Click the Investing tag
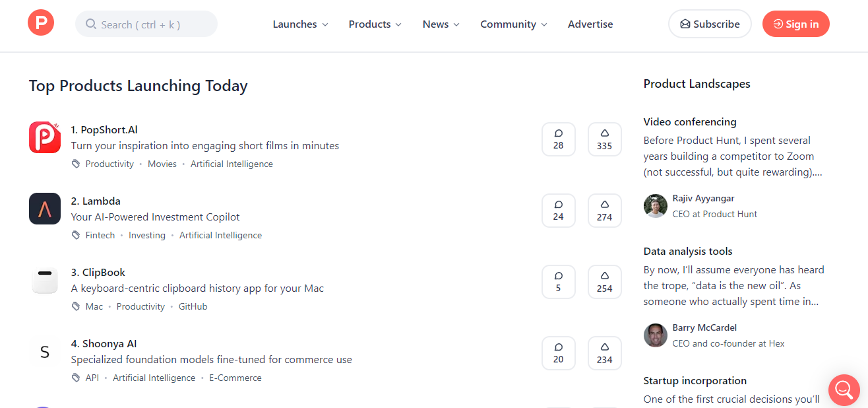The image size is (868, 408). coord(147,235)
